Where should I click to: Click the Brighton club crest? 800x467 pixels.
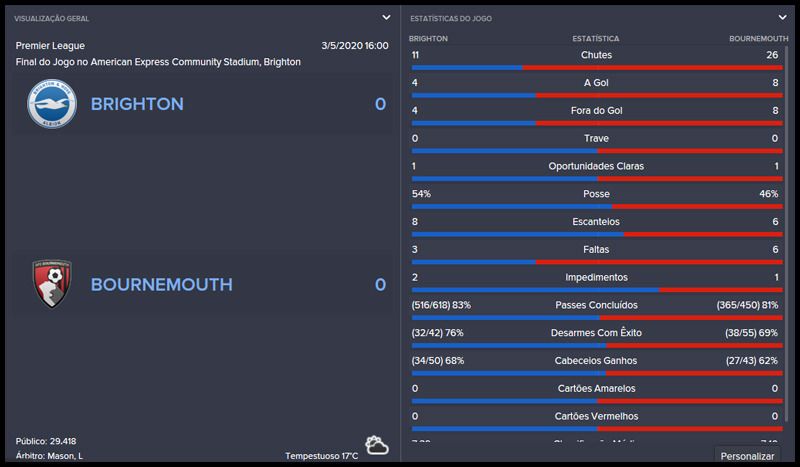point(52,104)
